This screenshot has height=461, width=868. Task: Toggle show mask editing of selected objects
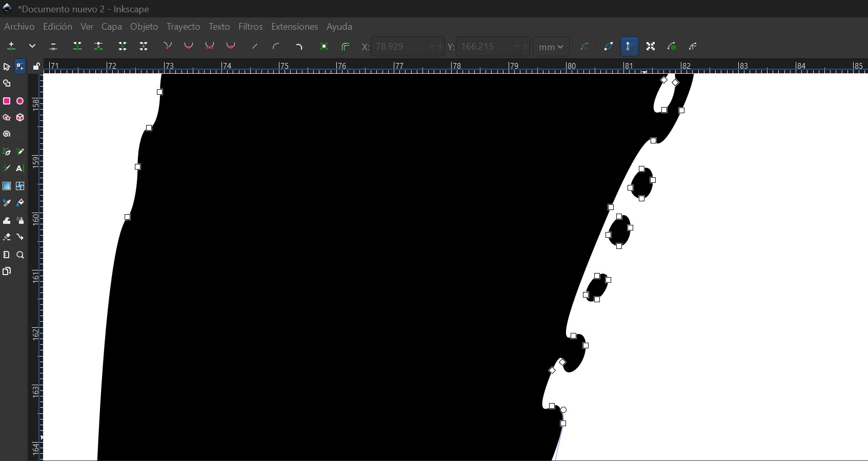pyautogui.click(x=672, y=47)
